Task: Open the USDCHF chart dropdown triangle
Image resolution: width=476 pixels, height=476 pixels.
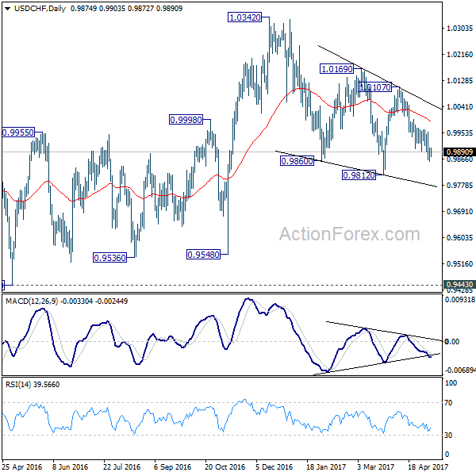Action: [8, 9]
